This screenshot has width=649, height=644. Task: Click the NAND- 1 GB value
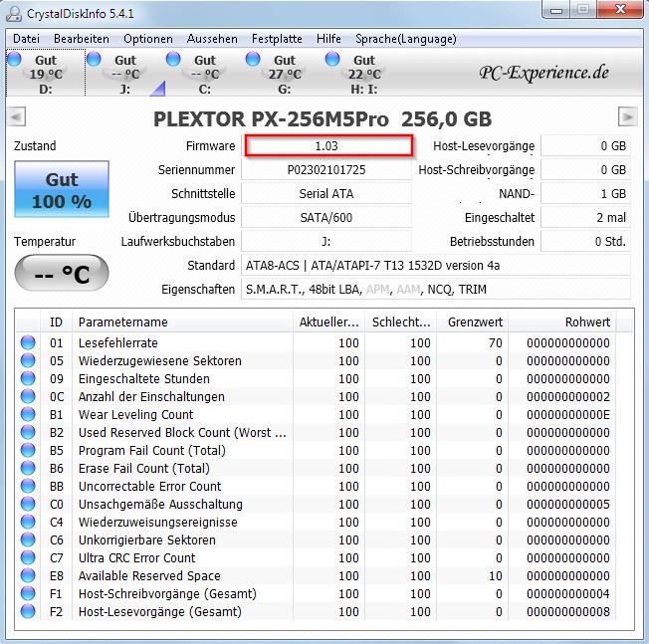point(585,194)
